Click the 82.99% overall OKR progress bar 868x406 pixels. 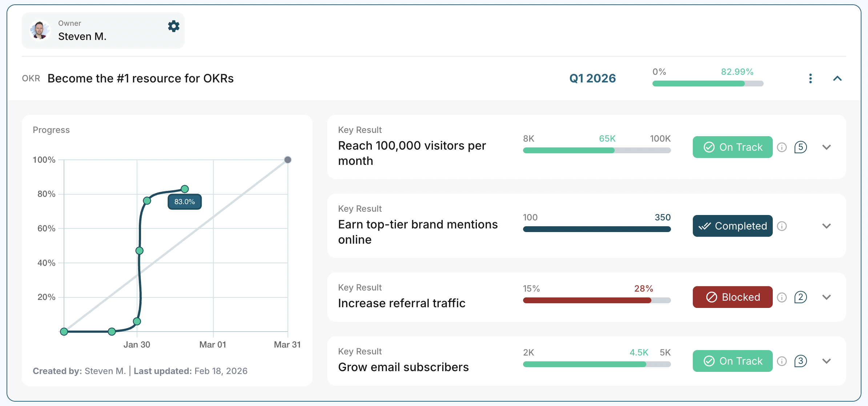click(708, 84)
